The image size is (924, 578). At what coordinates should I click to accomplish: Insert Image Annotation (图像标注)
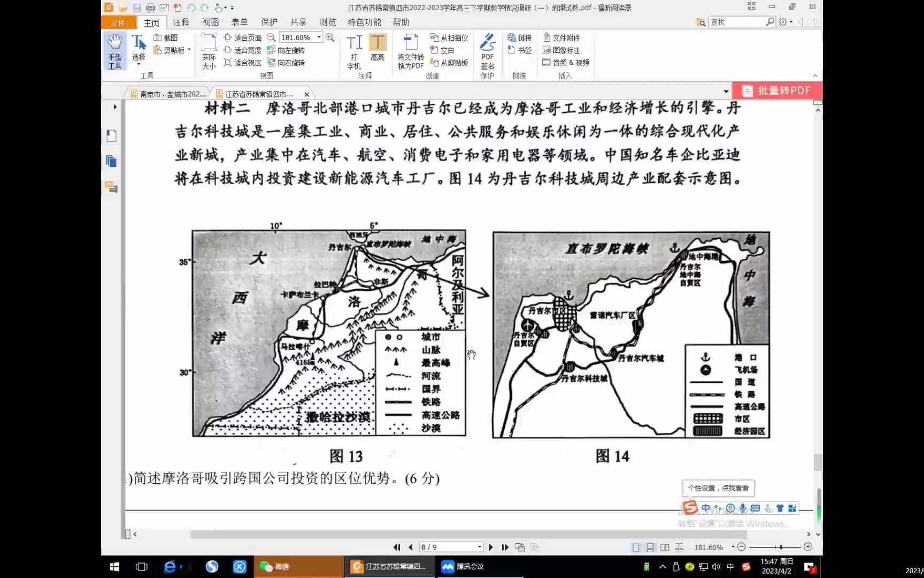click(561, 50)
